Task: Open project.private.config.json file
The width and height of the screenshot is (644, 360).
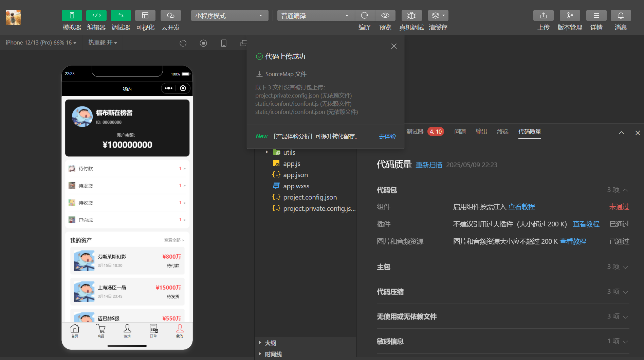Action: pyautogui.click(x=314, y=208)
